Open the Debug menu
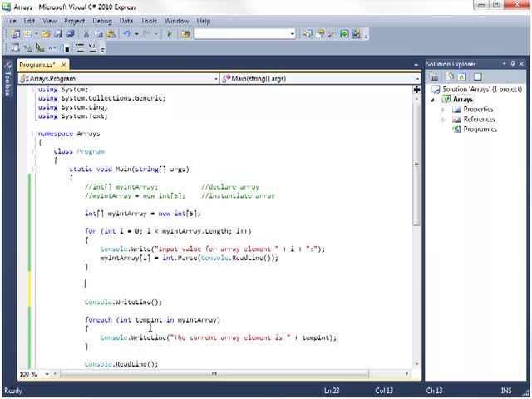This screenshot has width=532, height=399. 102,20
